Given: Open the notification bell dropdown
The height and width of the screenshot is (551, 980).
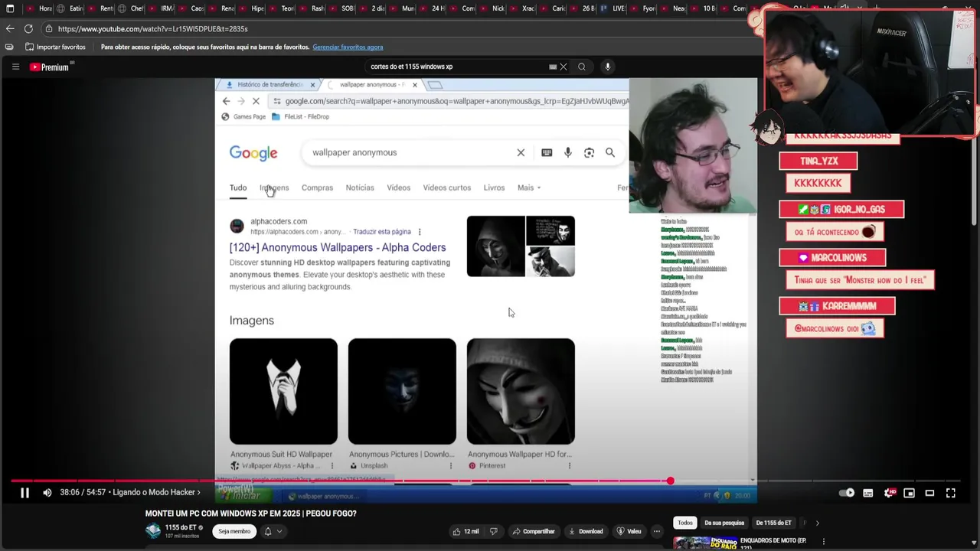Looking at the screenshot, I should [x=273, y=531].
